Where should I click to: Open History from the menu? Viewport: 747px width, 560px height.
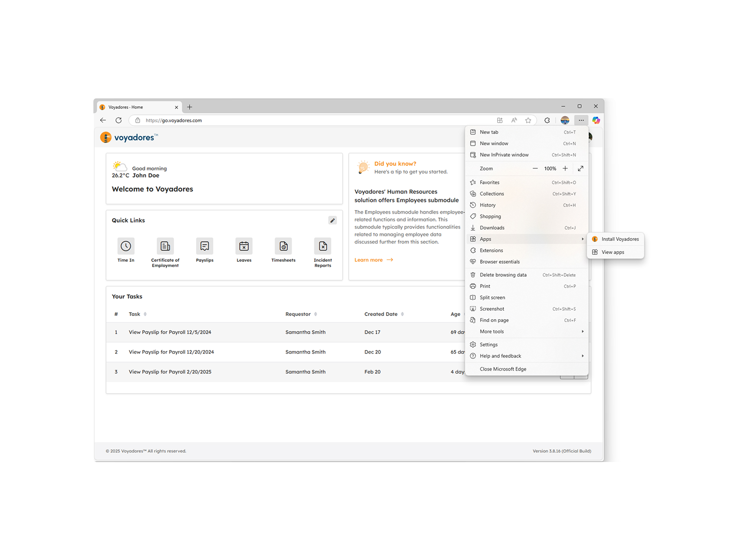point(527,205)
